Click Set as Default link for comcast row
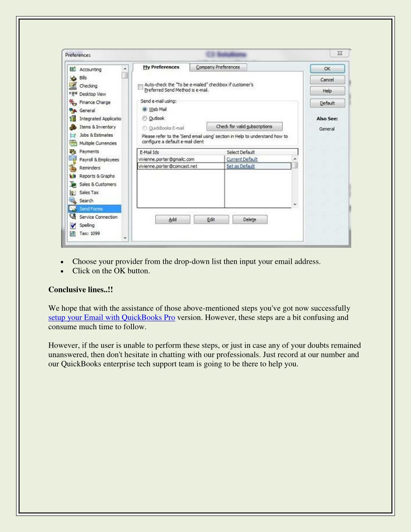Image resolution: width=411 pixels, height=532 pixels. click(240, 166)
